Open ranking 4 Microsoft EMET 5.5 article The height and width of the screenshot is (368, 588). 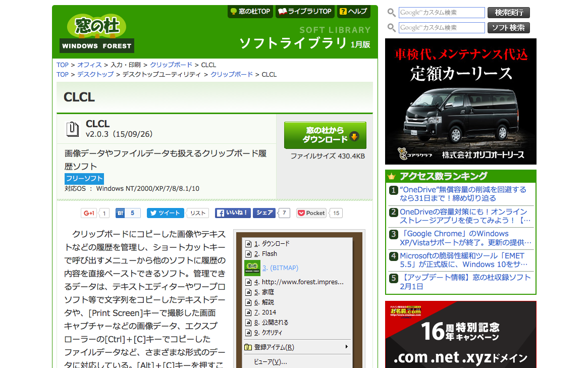pyautogui.click(x=463, y=260)
